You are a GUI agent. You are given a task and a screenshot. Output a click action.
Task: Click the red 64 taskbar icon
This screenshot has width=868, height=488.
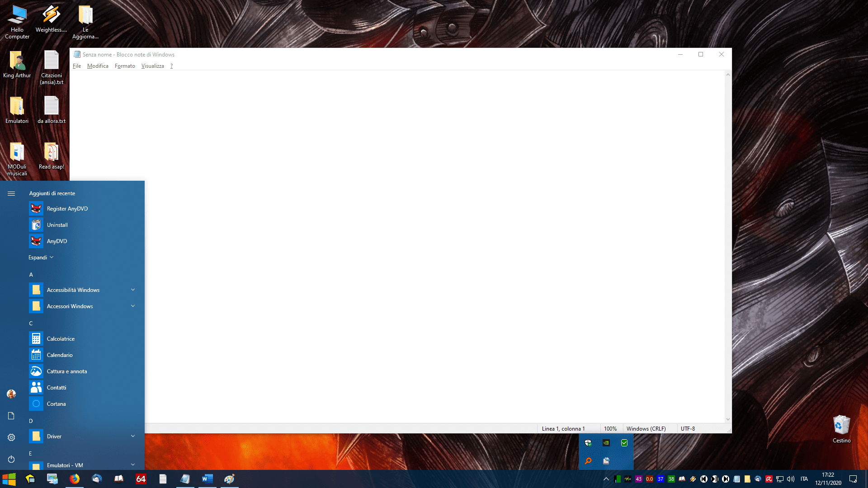tap(141, 479)
